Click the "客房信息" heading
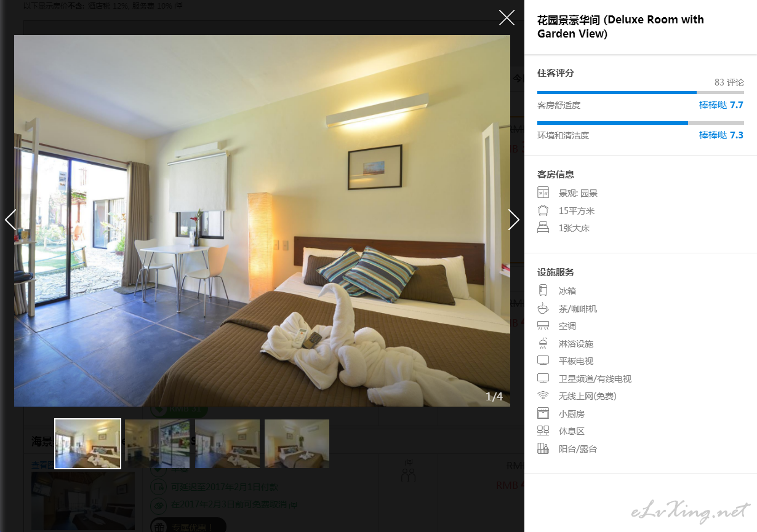 [556, 175]
